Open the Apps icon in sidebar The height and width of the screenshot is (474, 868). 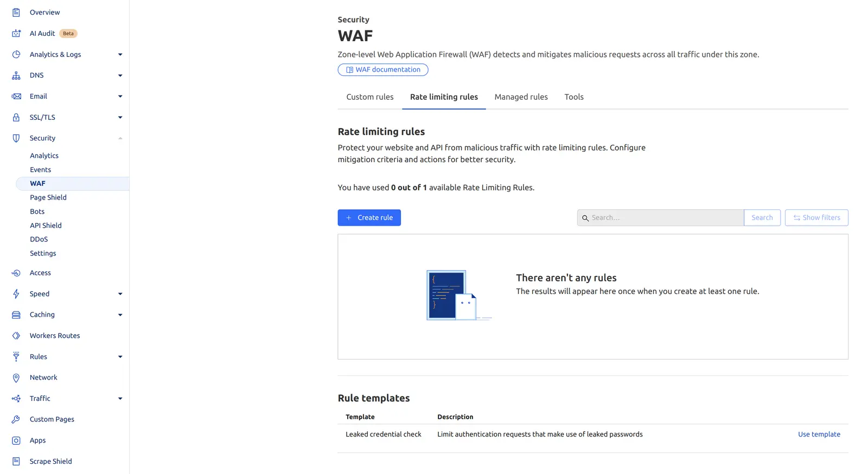click(x=16, y=440)
